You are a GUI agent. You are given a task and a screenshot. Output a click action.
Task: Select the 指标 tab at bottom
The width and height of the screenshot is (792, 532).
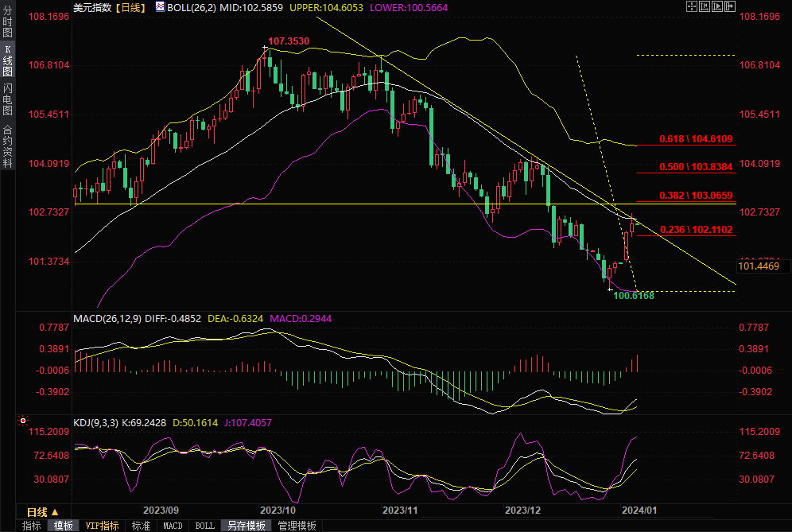[31, 526]
